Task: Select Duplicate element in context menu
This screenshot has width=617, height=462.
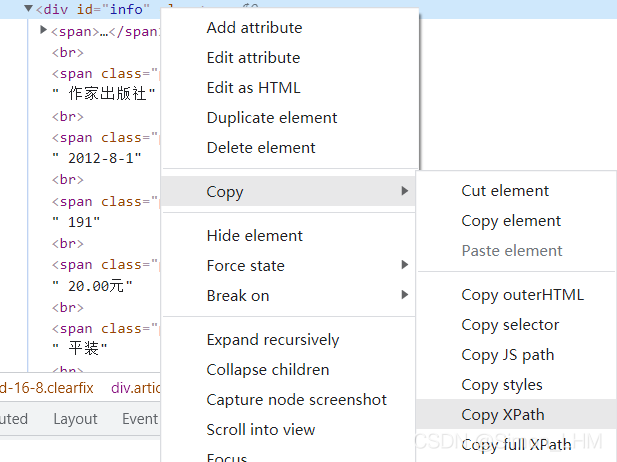Action: click(x=272, y=118)
